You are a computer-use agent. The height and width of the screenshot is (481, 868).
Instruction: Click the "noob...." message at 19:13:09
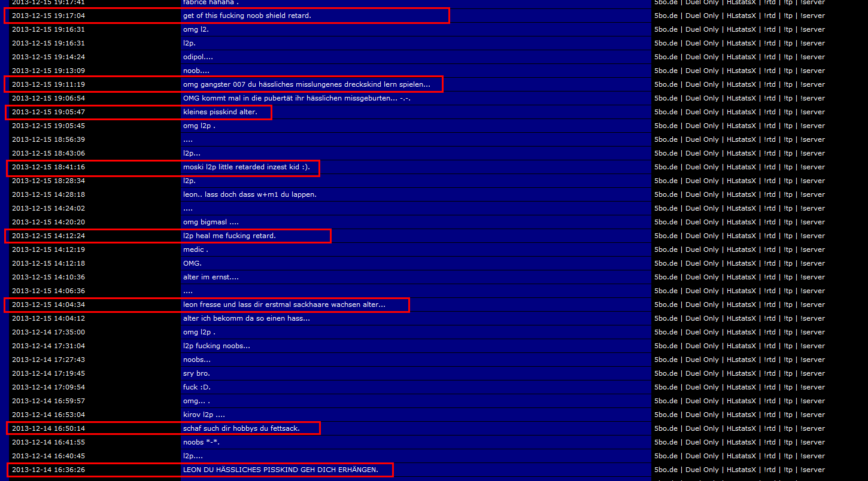[196, 71]
